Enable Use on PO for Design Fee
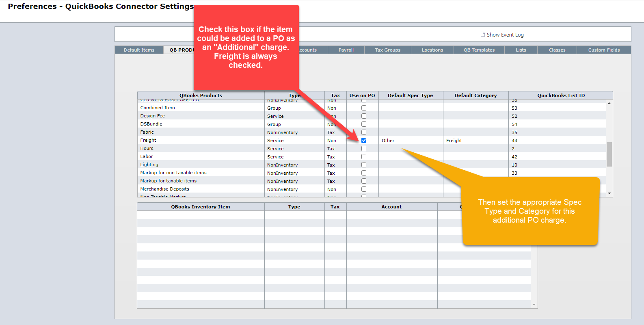 pos(364,116)
